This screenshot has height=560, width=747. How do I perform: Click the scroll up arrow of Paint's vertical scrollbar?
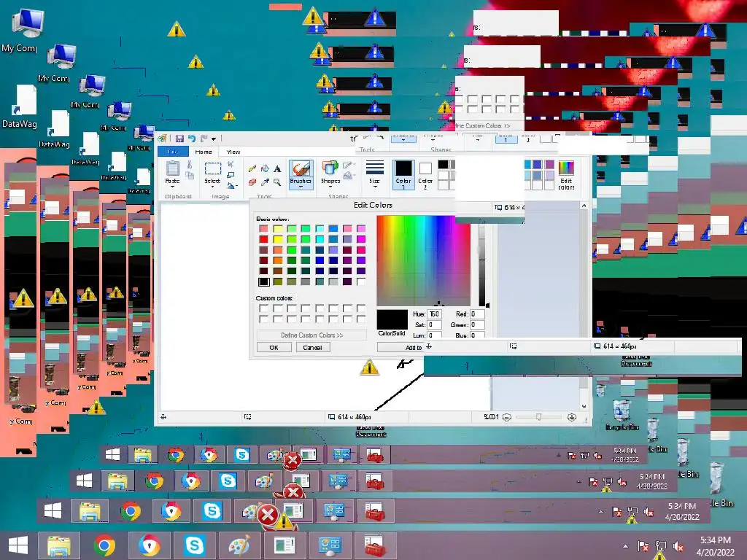[584, 206]
